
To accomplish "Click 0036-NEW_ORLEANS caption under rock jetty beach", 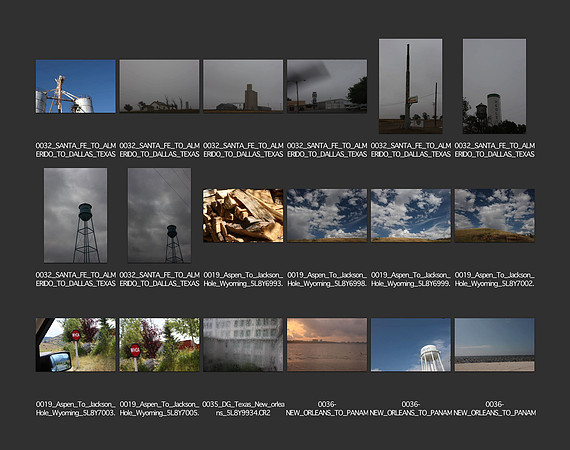I will [494, 409].
